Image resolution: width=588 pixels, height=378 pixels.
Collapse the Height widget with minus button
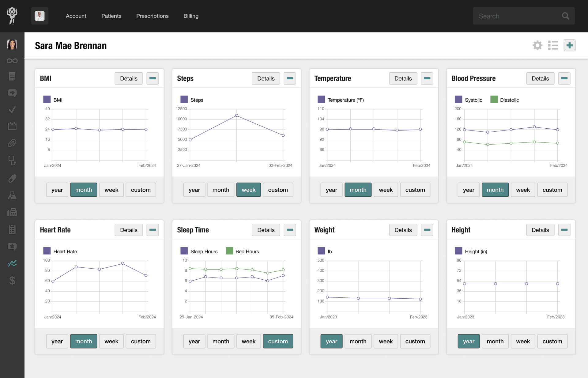point(564,230)
